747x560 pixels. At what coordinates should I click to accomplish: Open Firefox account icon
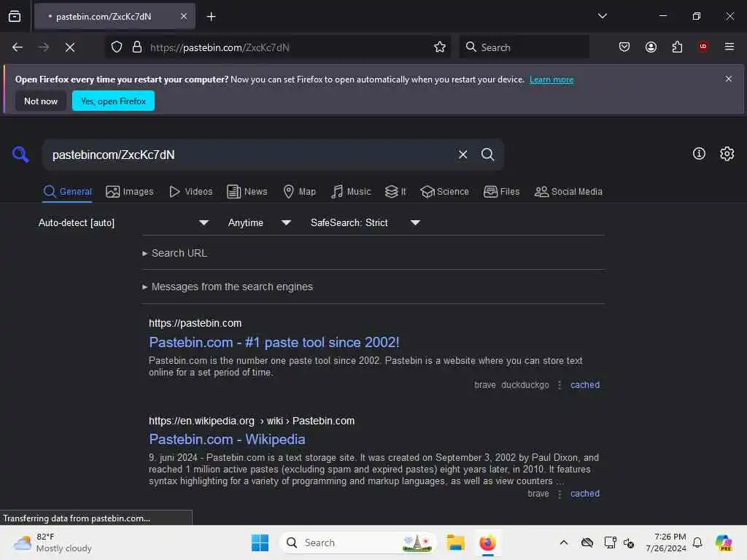click(651, 47)
